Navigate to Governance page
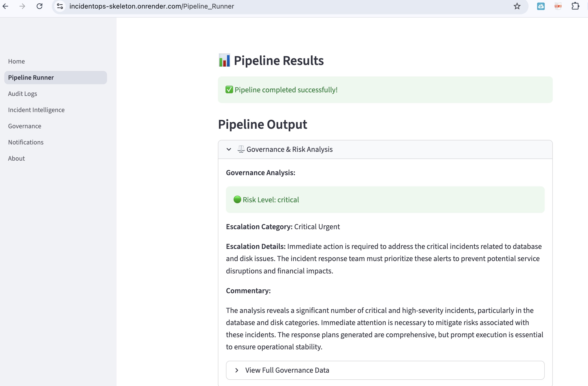The width and height of the screenshot is (588, 386). coord(25,126)
